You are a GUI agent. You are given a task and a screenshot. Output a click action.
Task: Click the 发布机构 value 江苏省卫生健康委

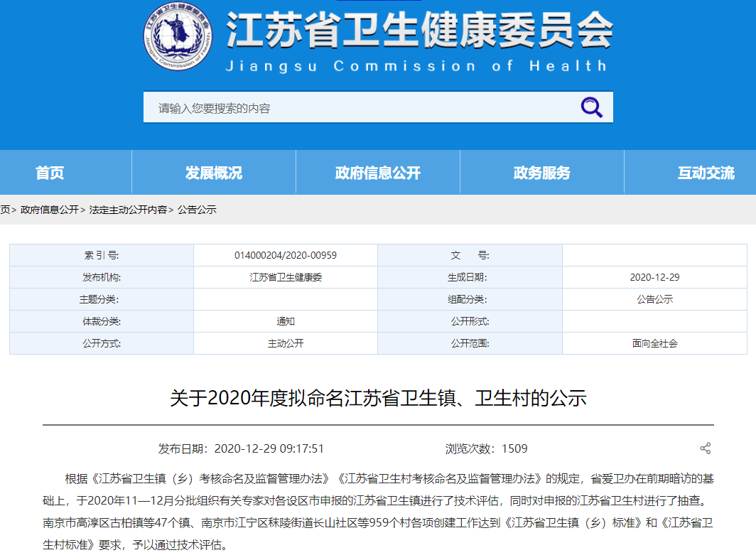coord(285,278)
